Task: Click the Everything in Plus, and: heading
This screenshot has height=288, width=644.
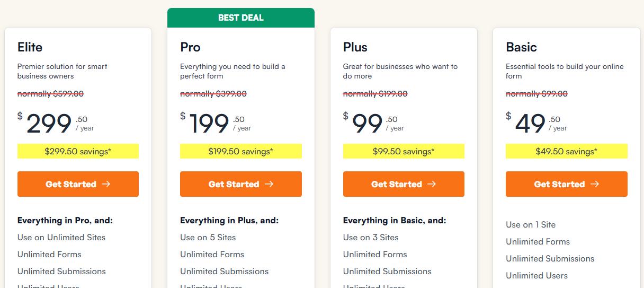Action: click(229, 220)
